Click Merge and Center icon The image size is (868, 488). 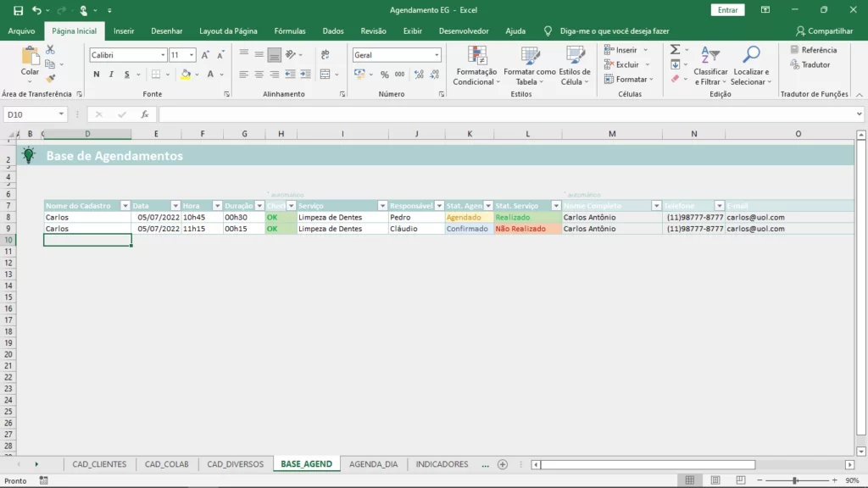click(325, 75)
